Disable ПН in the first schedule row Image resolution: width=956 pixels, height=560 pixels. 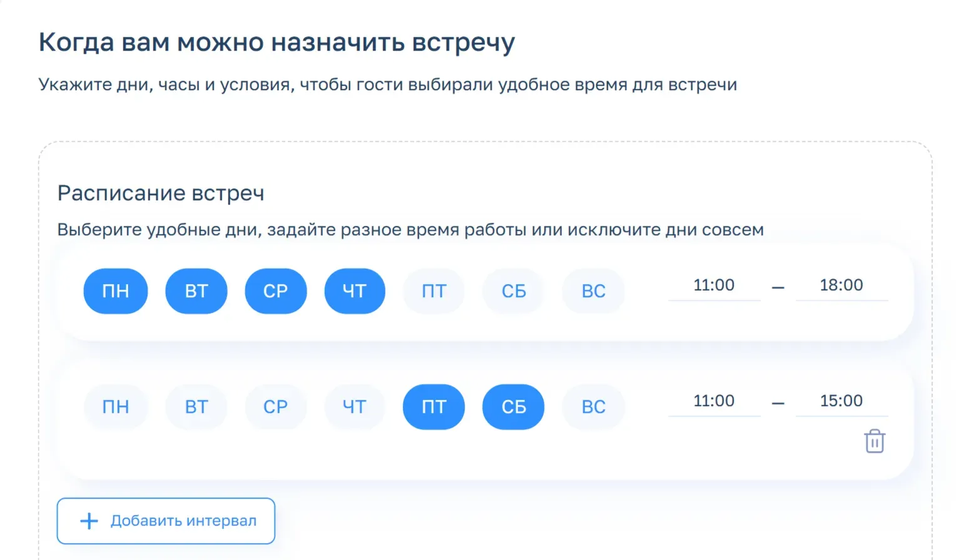(x=116, y=291)
